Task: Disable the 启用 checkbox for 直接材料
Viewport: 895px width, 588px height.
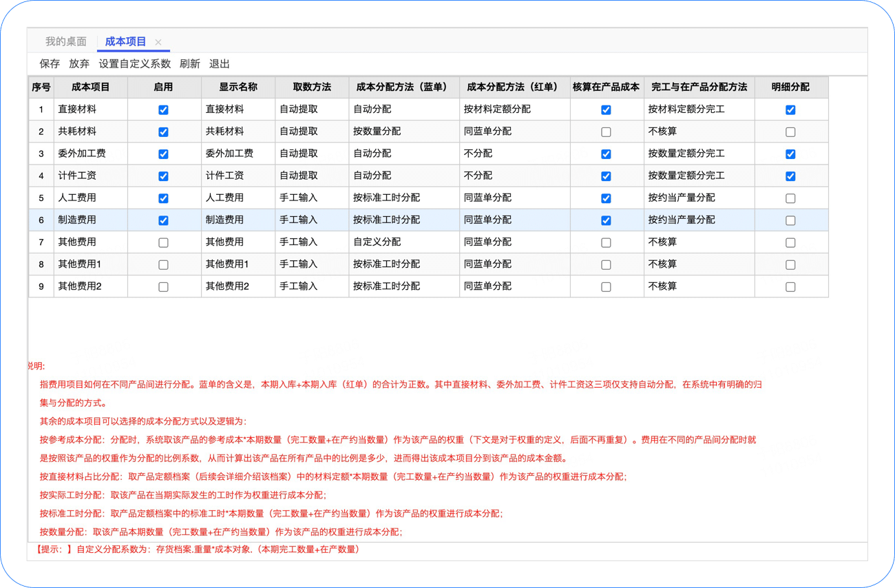Action: click(163, 110)
